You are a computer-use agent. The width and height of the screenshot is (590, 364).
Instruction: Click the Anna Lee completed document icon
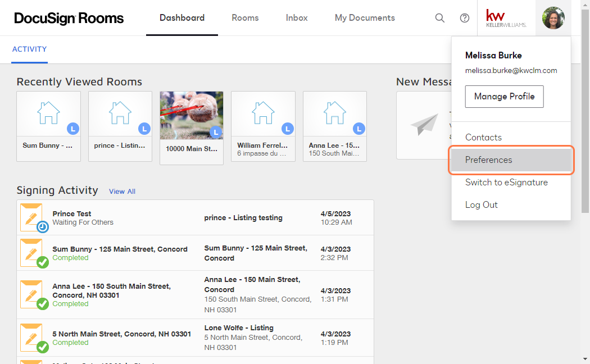pyautogui.click(x=34, y=295)
